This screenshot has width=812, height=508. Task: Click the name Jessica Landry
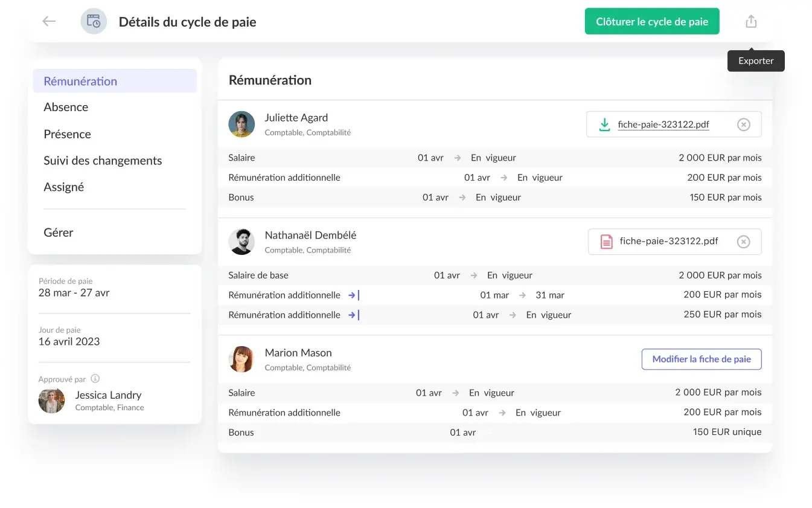108,395
